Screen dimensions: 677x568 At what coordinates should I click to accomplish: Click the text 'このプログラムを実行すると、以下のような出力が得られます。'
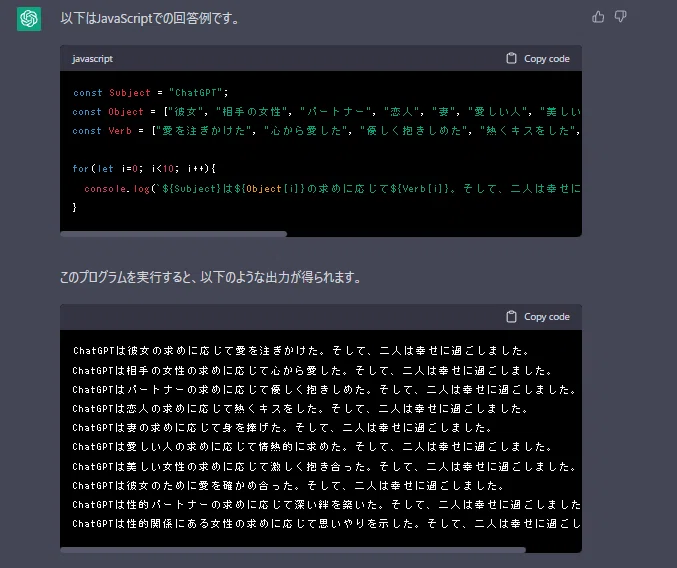pos(210,277)
